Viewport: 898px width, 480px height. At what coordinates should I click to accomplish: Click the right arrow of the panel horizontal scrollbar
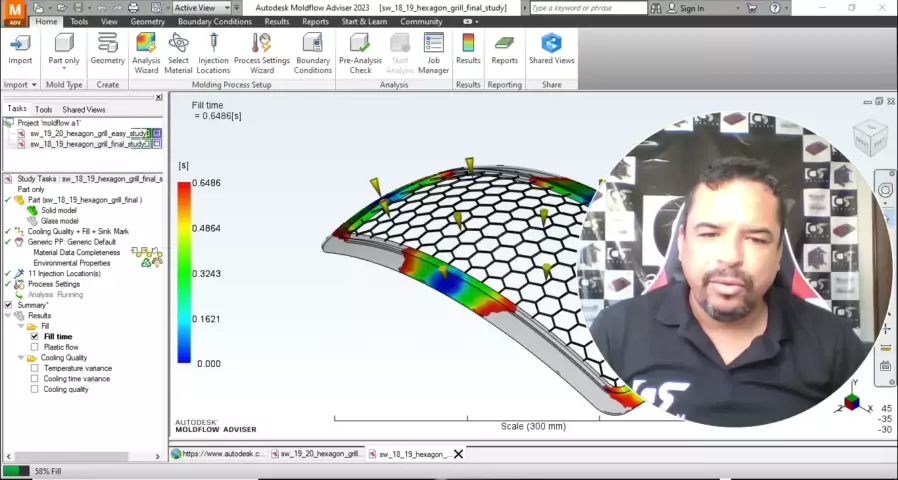click(157, 457)
